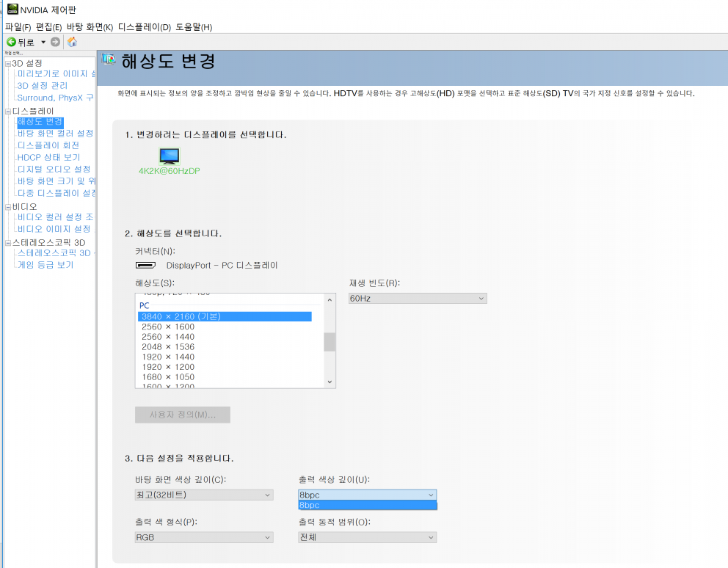728x568 pixels.
Task: Click the green 뒤로 back arrow
Action: tap(12, 42)
